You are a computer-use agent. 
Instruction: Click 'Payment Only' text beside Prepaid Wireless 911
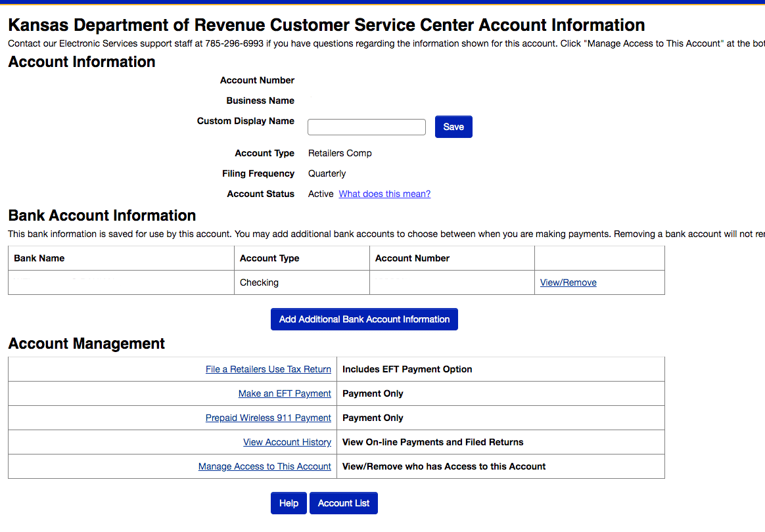373,418
